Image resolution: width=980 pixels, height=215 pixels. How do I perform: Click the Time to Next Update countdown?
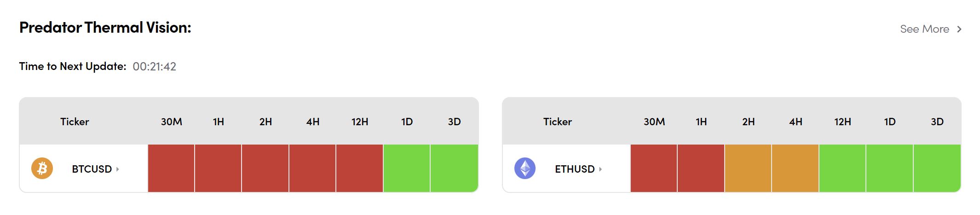coord(154,67)
